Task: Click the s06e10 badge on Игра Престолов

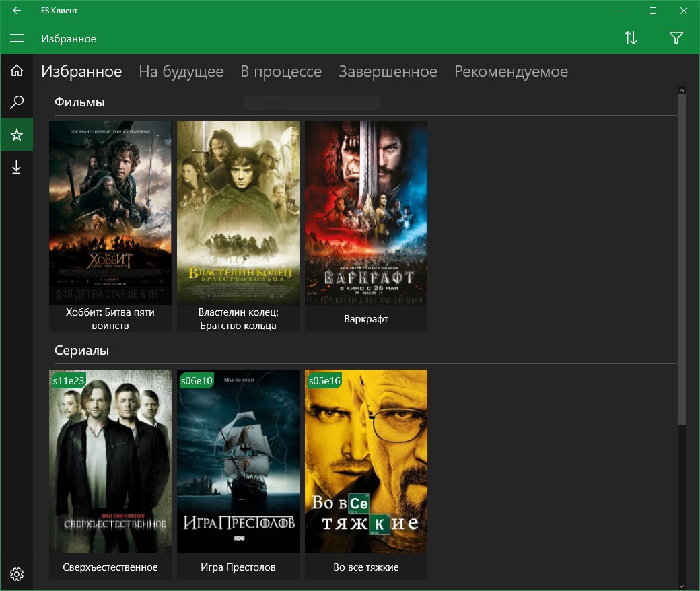Action: (x=195, y=380)
